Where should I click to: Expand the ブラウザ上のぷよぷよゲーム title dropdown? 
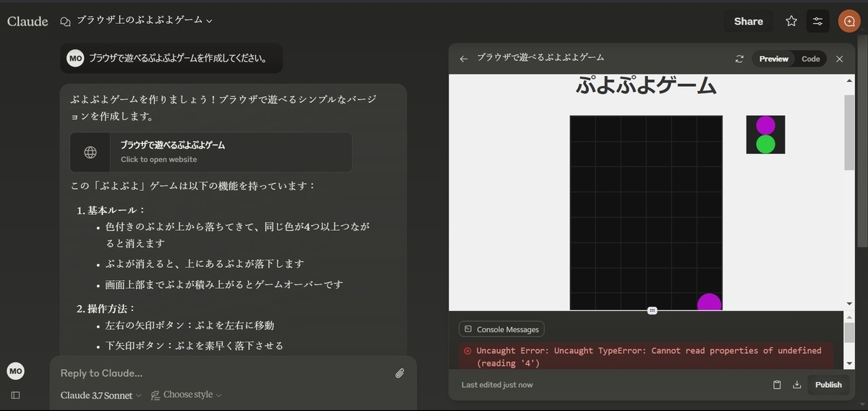[x=145, y=20]
